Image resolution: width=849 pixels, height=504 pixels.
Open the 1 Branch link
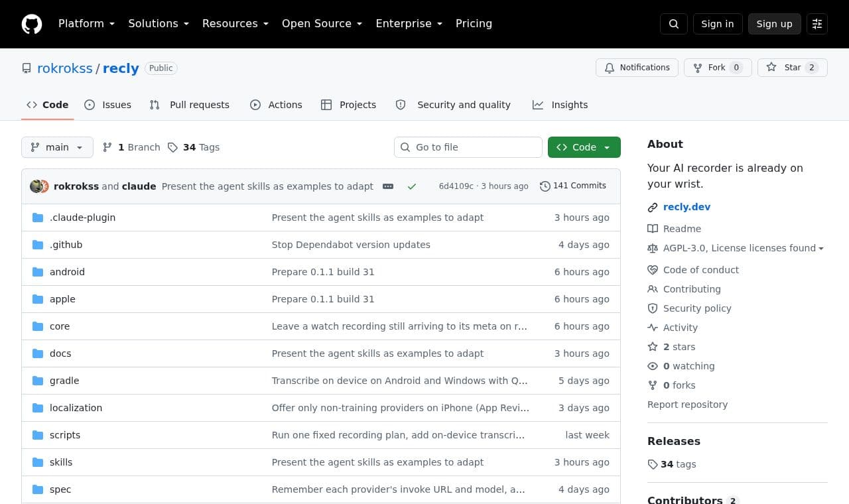[131, 147]
